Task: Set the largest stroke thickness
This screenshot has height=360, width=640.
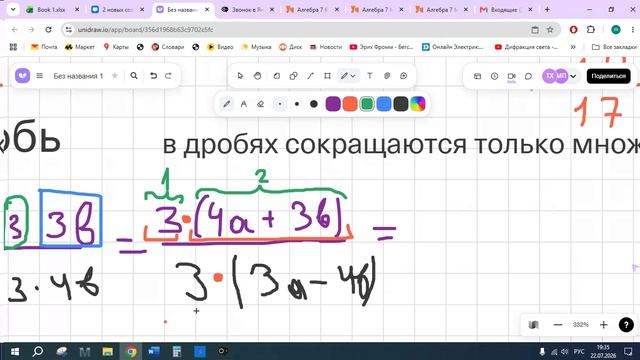Action: tap(313, 104)
